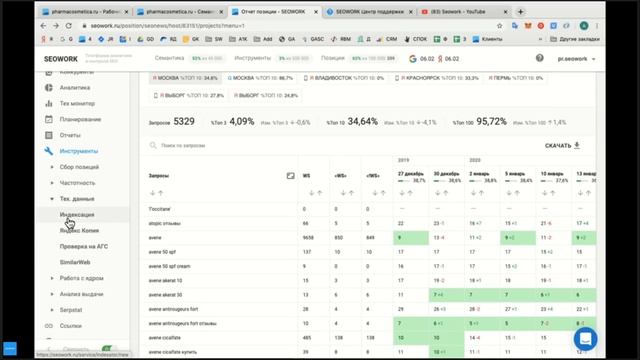This screenshot has height=360, width=640.
Task: Sort 5 января column ascending
Action: [517, 193]
